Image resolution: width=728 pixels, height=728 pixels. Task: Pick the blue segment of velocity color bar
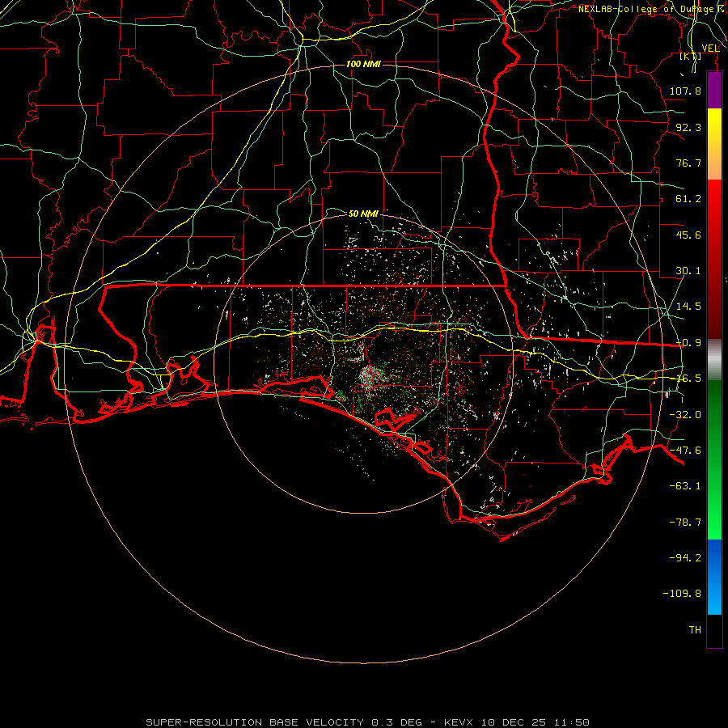tap(714, 577)
